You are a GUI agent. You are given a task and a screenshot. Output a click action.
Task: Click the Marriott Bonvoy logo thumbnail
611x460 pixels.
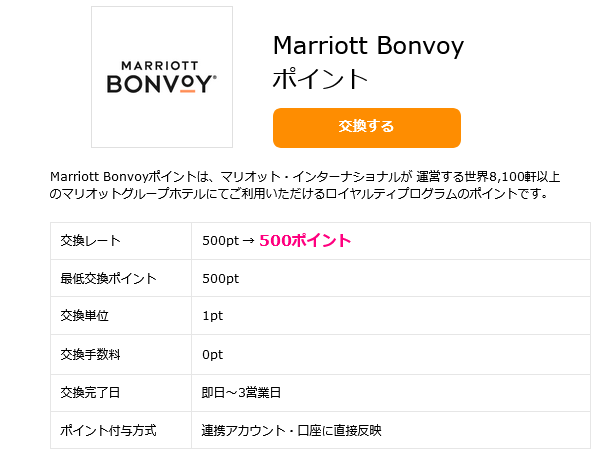(x=162, y=77)
